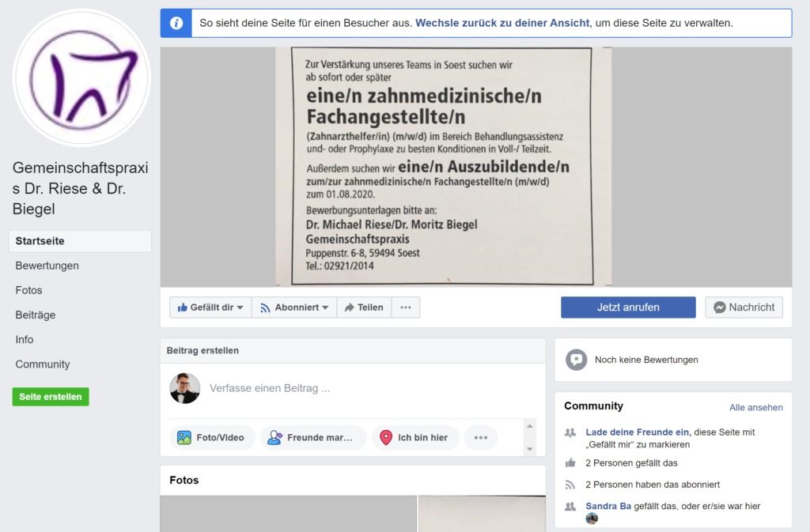The height and width of the screenshot is (532, 810).
Task: Click the text 2 Personen gefällt das
Action: coord(631,463)
